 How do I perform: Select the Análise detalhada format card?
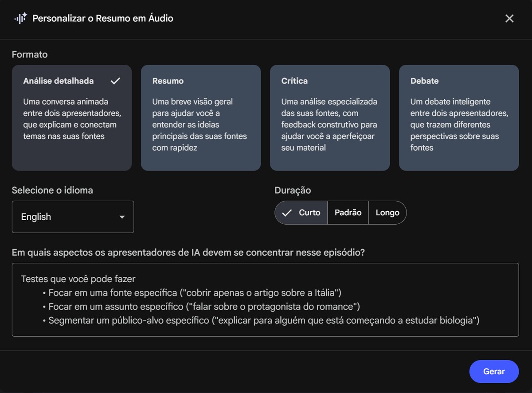click(71, 117)
